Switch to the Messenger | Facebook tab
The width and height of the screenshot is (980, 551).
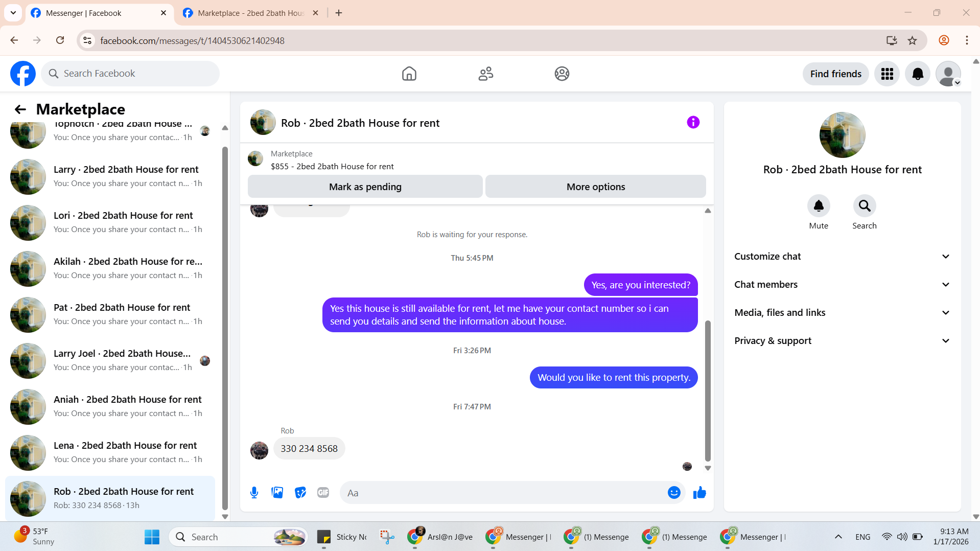99,13
